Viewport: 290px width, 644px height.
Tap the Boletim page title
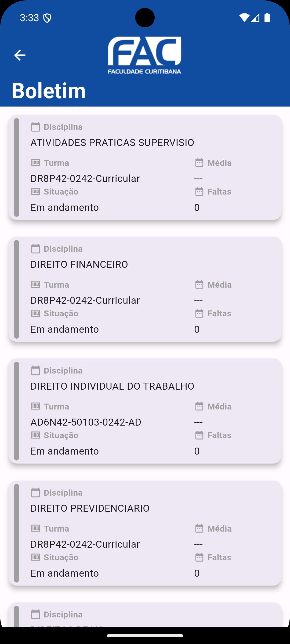(x=49, y=90)
